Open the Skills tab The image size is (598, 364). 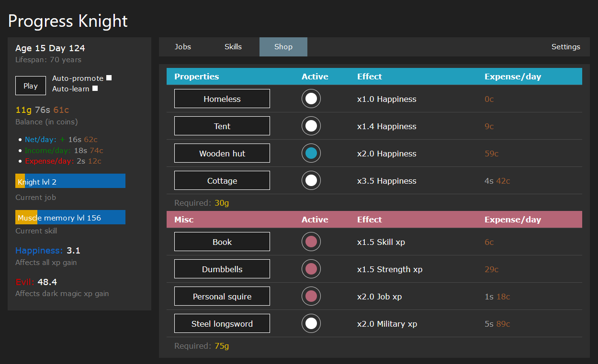coord(233,46)
